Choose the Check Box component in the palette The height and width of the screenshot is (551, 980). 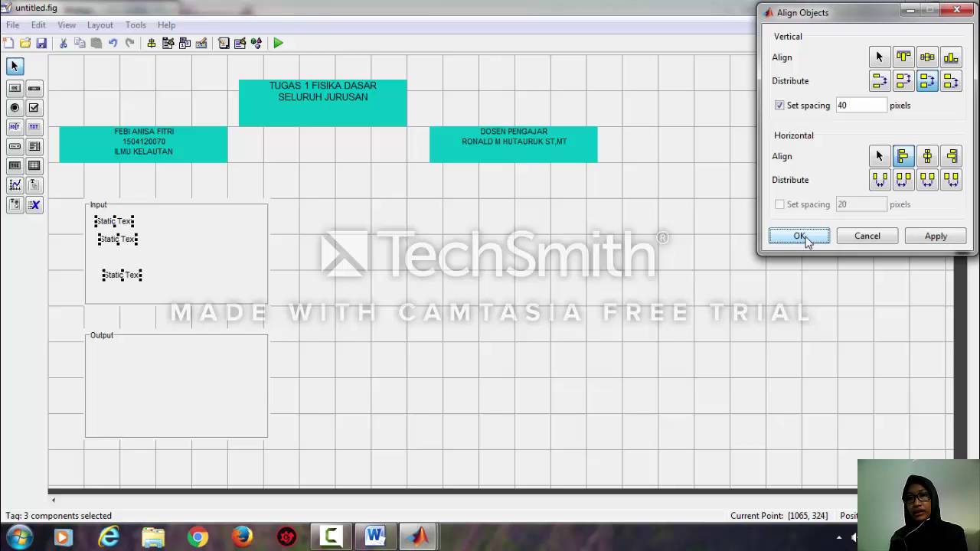[34, 108]
